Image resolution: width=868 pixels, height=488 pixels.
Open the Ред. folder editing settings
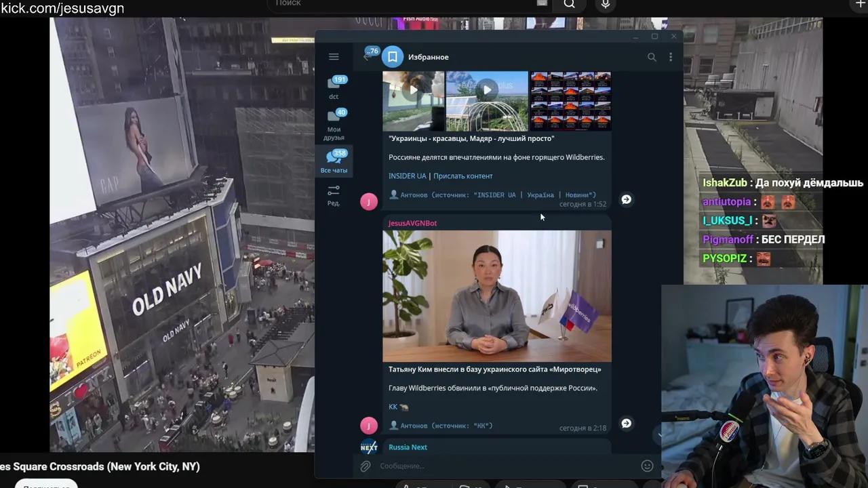coord(334,195)
